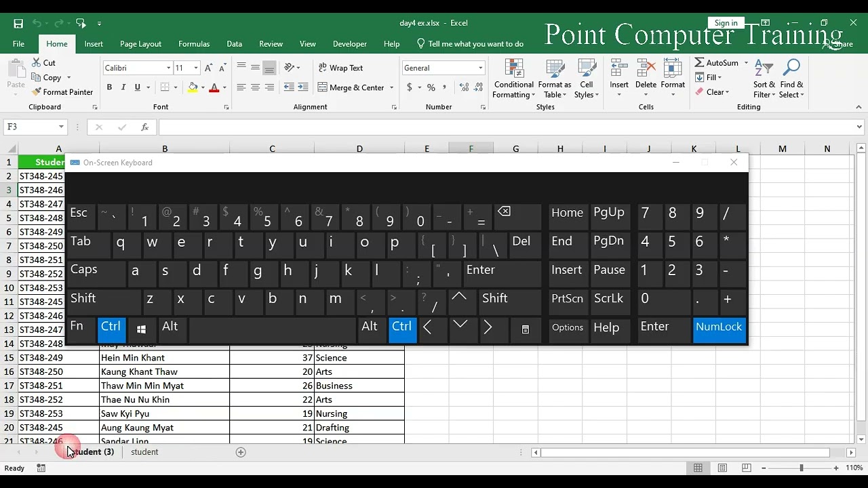Expand the Merge & Center dropdown arrow
The height and width of the screenshot is (488, 868).
(392, 87)
